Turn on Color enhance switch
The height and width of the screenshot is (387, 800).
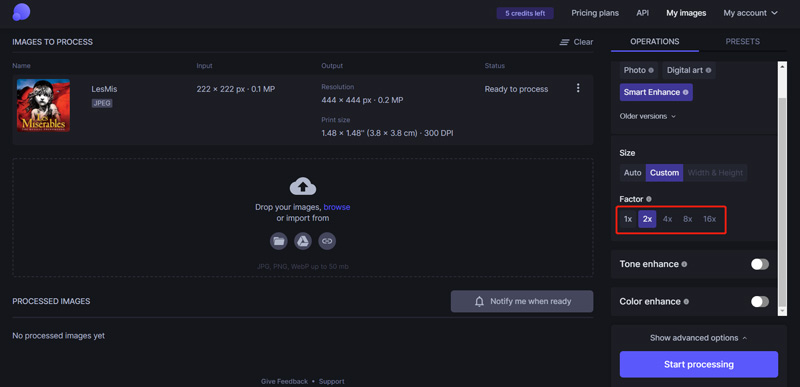(x=760, y=301)
